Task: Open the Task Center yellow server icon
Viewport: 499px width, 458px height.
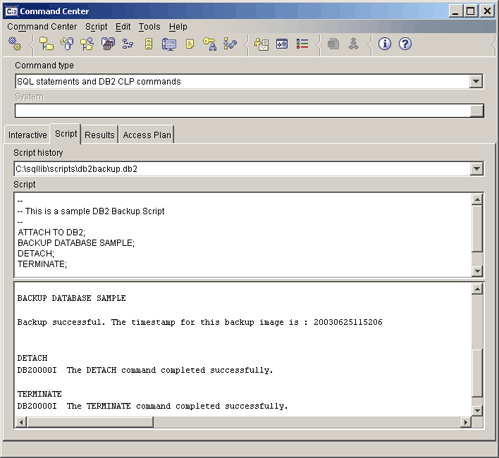Action: (x=149, y=44)
